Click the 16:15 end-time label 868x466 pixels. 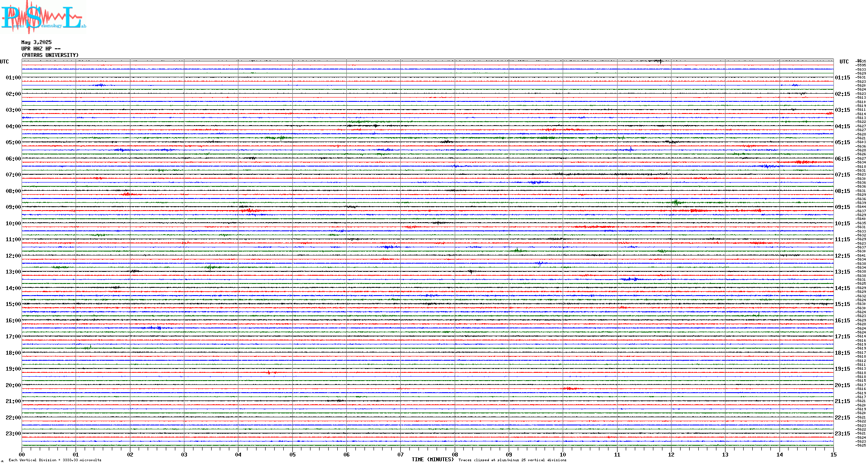tap(843, 321)
